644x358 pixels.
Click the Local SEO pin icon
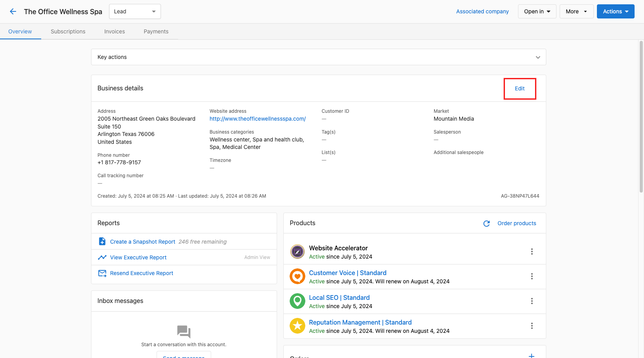(x=297, y=301)
